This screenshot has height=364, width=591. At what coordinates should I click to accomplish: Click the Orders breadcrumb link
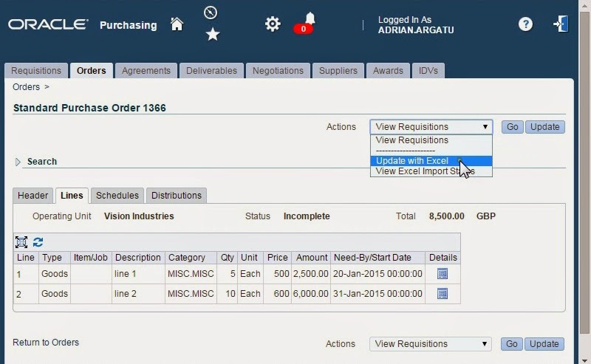(x=26, y=87)
